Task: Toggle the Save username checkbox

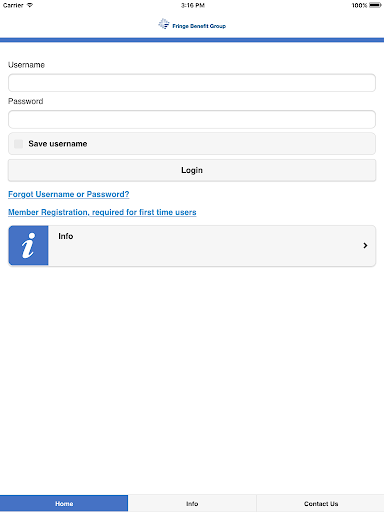Action: coord(18,144)
